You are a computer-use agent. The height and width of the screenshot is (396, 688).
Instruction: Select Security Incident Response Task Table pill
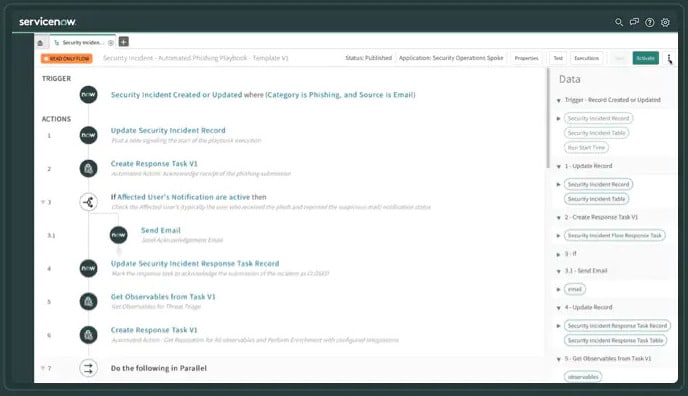(615, 340)
